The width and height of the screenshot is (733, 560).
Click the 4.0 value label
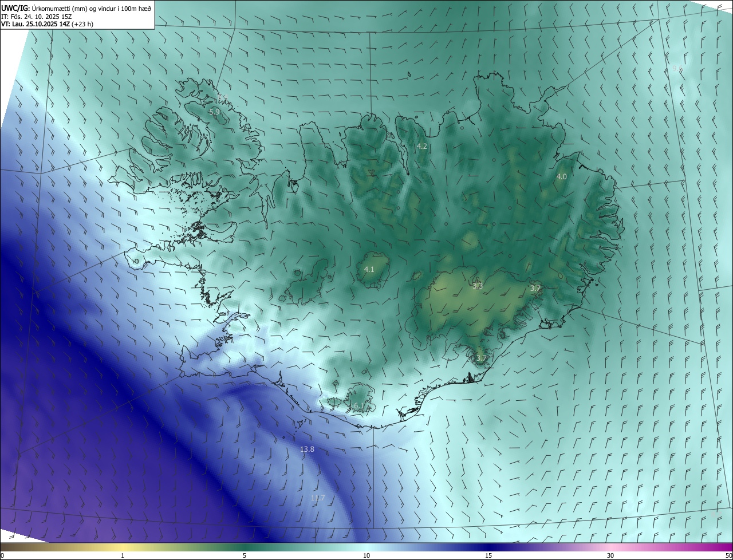pyautogui.click(x=562, y=177)
